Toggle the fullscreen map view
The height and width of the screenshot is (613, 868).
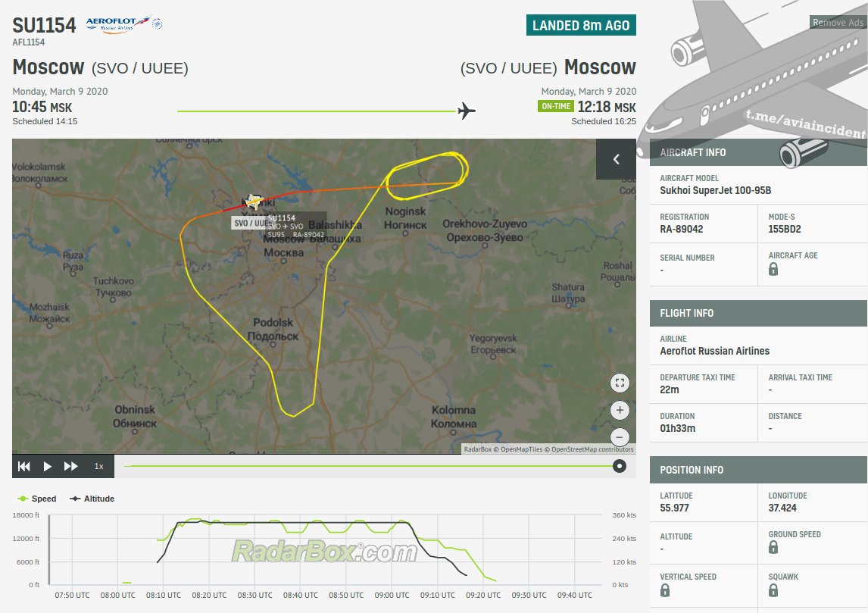[620, 383]
